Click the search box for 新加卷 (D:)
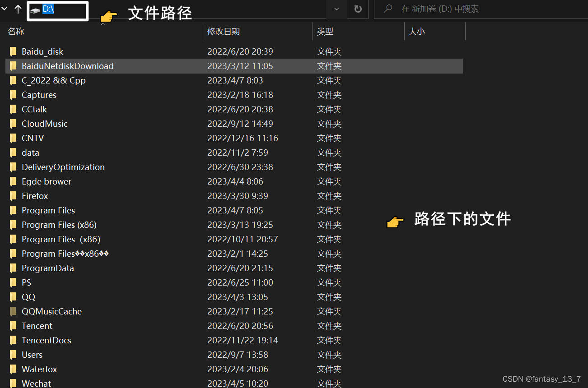 481,9
